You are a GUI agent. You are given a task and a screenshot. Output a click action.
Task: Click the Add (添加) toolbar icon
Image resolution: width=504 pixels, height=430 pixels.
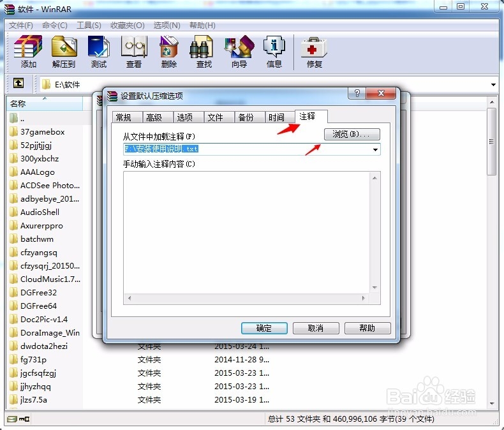[x=28, y=52]
